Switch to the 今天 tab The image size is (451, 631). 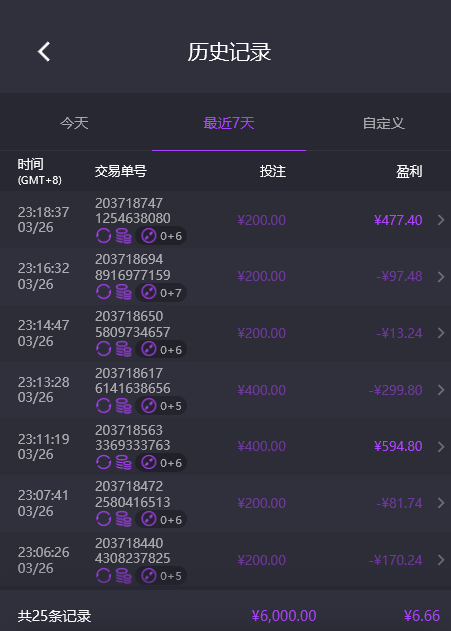click(x=74, y=123)
